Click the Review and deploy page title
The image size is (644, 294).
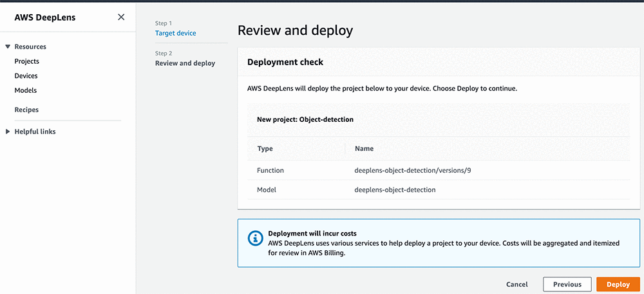[296, 30]
